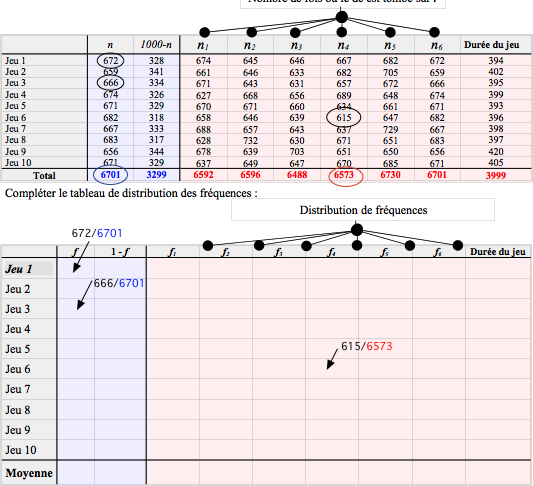533x486 pixels.
Task: Select the duration 394 for Jeu 1
Action: coord(496,60)
